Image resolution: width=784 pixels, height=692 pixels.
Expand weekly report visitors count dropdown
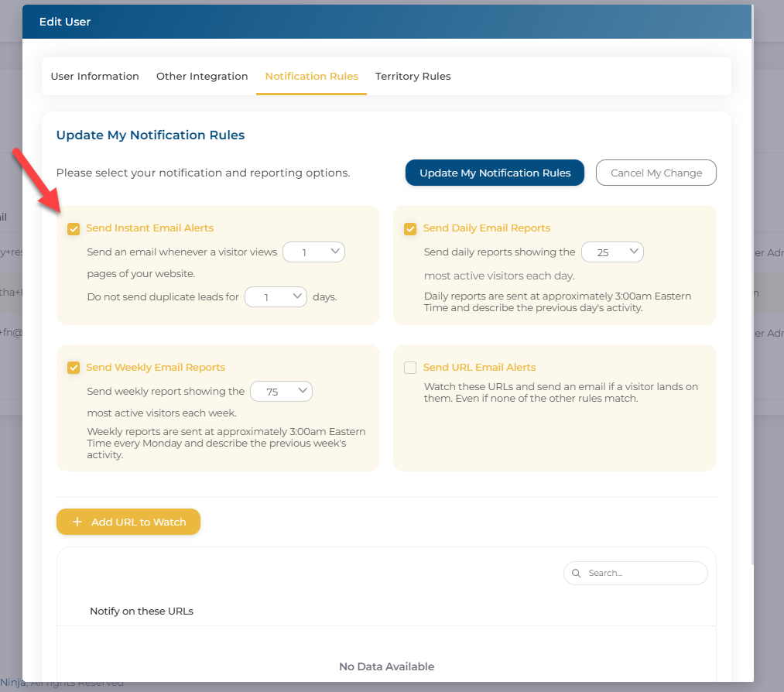[282, 392]
